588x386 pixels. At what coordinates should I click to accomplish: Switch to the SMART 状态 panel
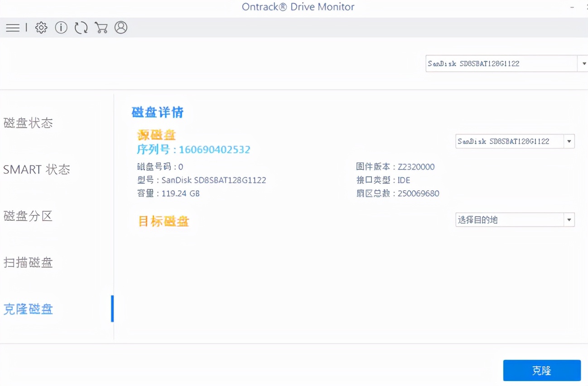pos(37,169)
